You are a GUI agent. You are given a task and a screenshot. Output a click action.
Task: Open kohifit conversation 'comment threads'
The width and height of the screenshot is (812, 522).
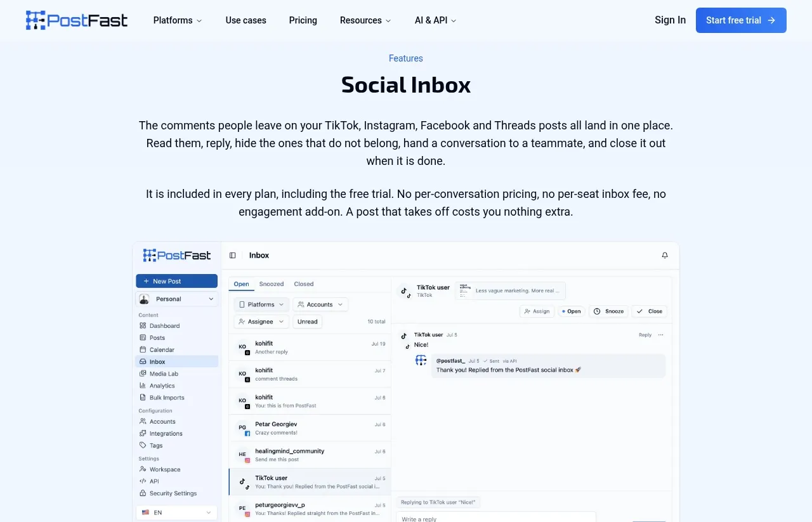coord(310,374)
